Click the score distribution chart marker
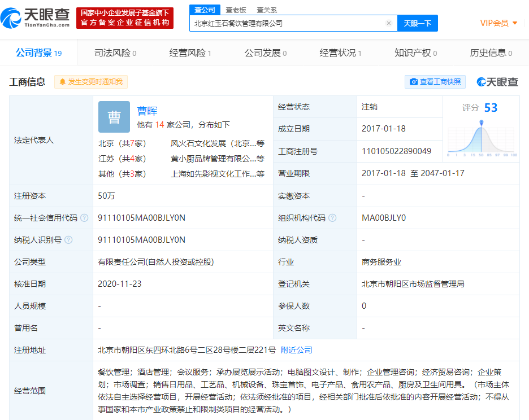529x420 pixels. (x=482, y=122)
